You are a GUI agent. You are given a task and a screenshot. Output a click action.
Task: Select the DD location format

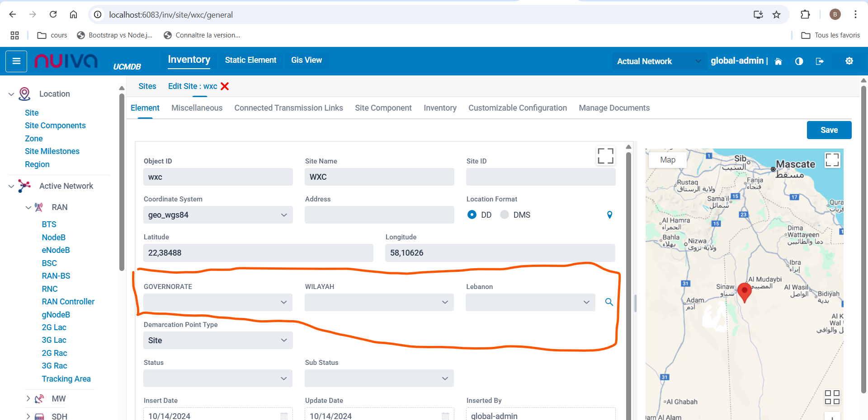tap(472, 215)
